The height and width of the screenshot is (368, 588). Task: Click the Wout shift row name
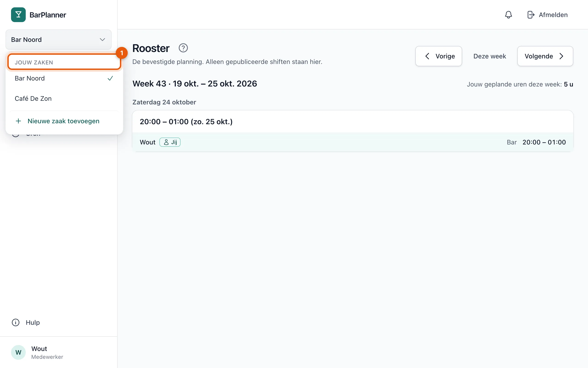click(147, 142)
